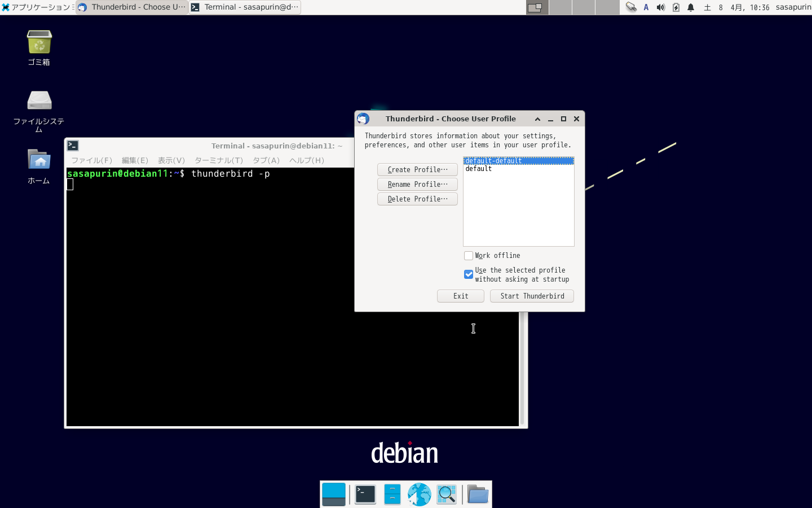This screenshot has height=508, width=812.
Task: Switch to the Thunderbird taskbar button
Action: tap(132, 7)
